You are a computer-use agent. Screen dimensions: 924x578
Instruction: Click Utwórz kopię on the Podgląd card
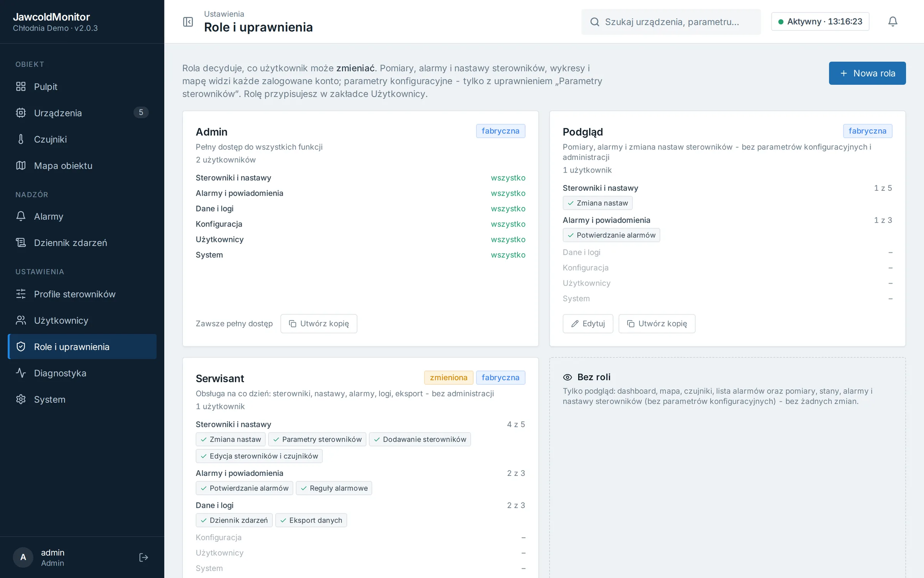[x=657, y=324]
